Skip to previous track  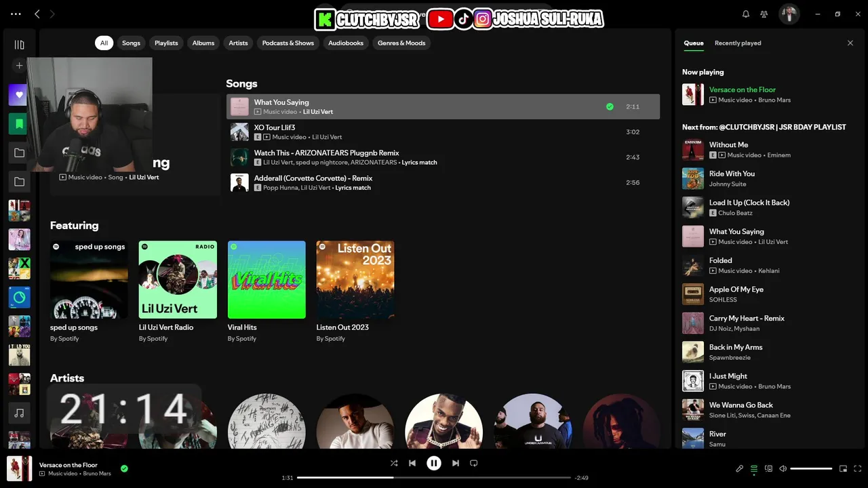click(412, 463)
